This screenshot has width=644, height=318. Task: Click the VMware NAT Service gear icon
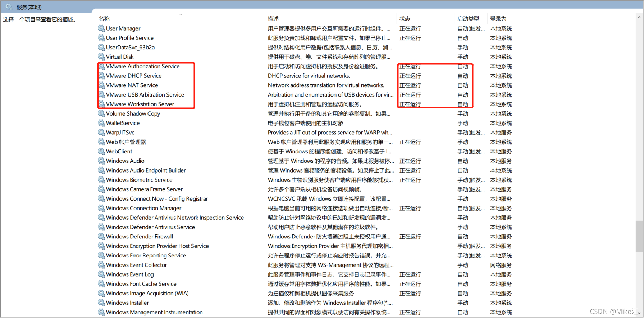point(101,85)
